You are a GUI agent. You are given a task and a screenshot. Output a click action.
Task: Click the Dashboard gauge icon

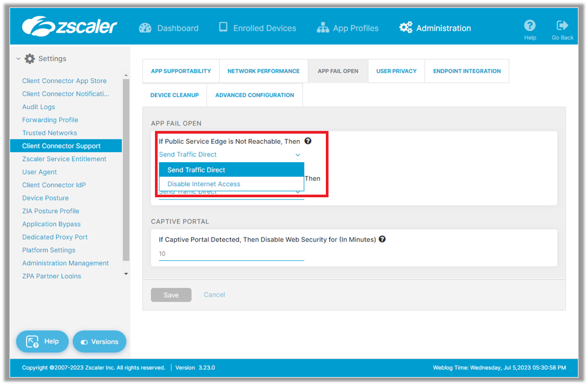tap(145, 28)
